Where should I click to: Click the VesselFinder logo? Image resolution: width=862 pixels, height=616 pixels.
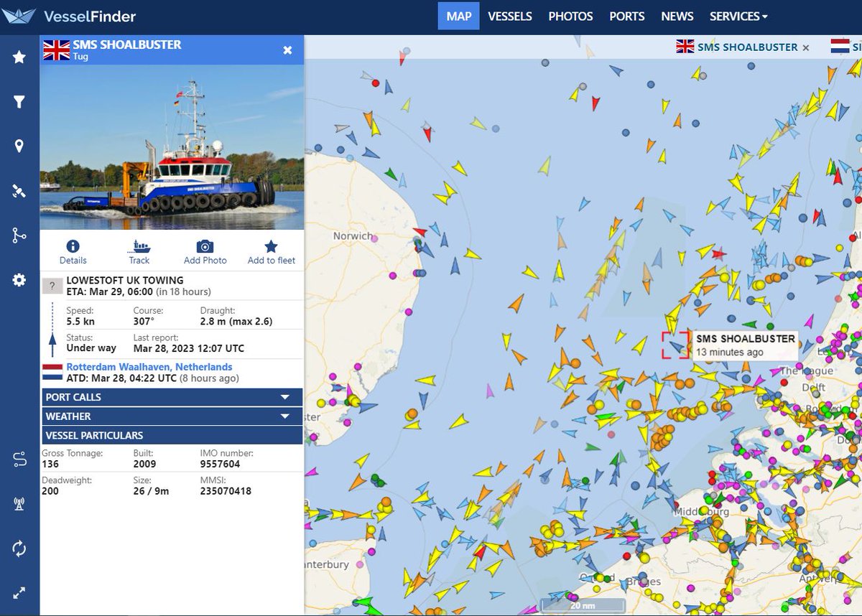point(69,16)
